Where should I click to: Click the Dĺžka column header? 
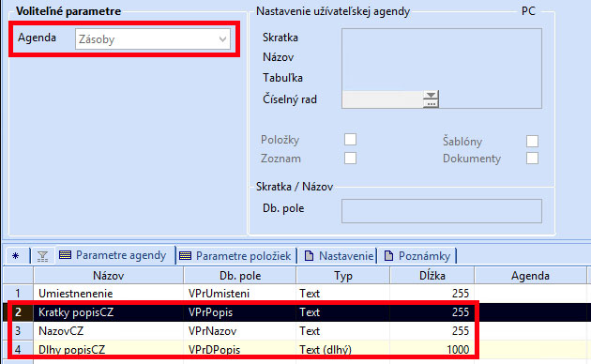[432, 276]
